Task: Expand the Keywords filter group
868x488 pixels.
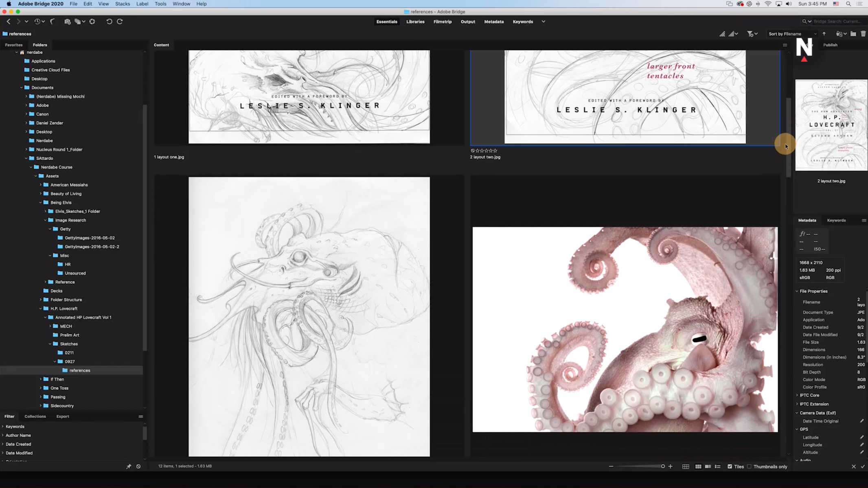Action: [x=3, y=427]
